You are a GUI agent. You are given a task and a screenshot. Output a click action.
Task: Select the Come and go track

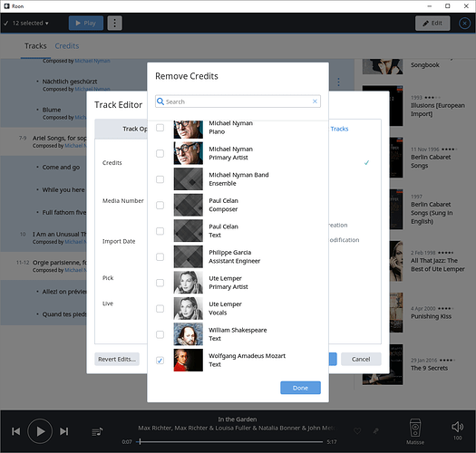[61, 168]
